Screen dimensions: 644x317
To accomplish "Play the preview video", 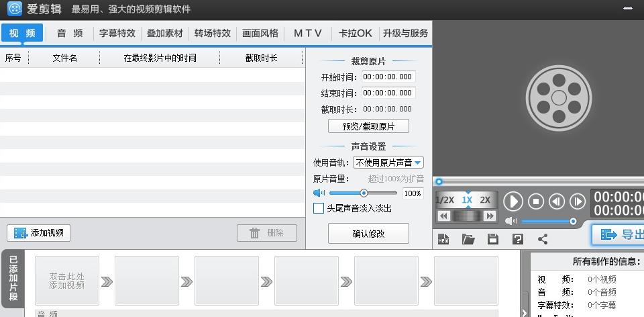I will [513, 201].
